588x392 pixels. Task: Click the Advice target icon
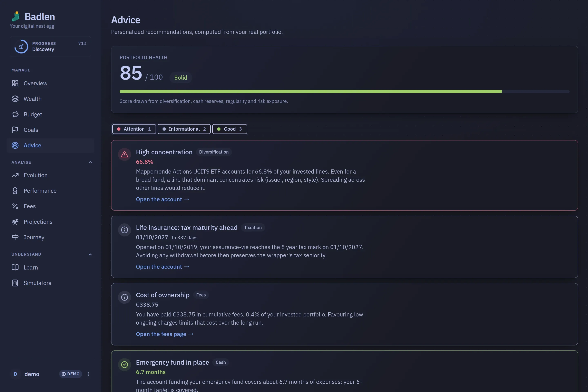point(15,145)
